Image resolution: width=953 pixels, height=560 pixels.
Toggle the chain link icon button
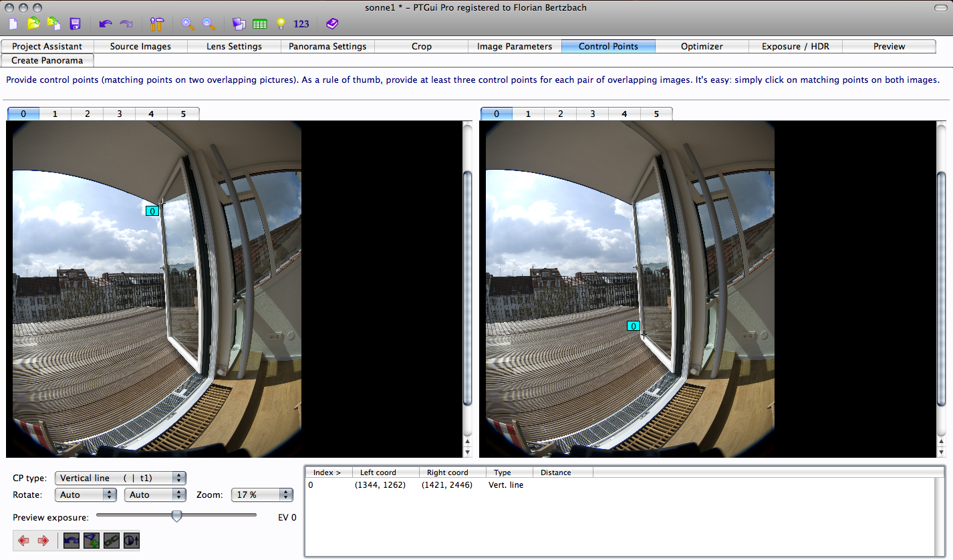111,541
